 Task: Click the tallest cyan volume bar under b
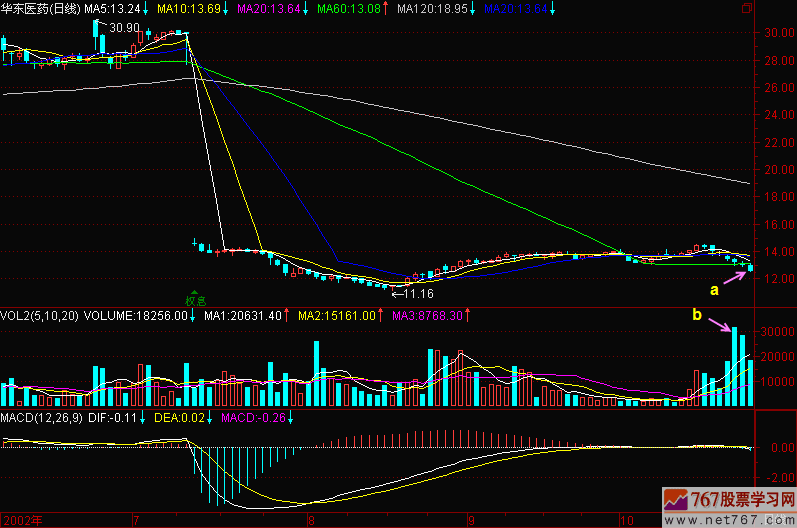coord(734,366)
